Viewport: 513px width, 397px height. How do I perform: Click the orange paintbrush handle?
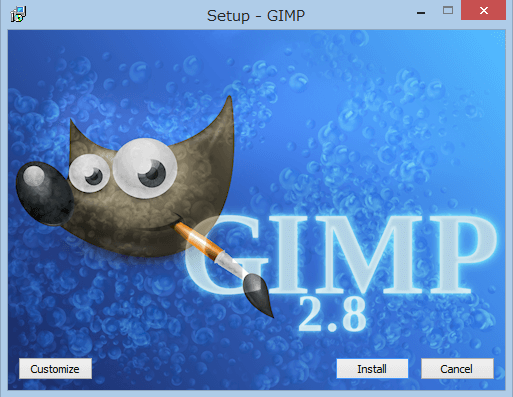coord(199,240)
